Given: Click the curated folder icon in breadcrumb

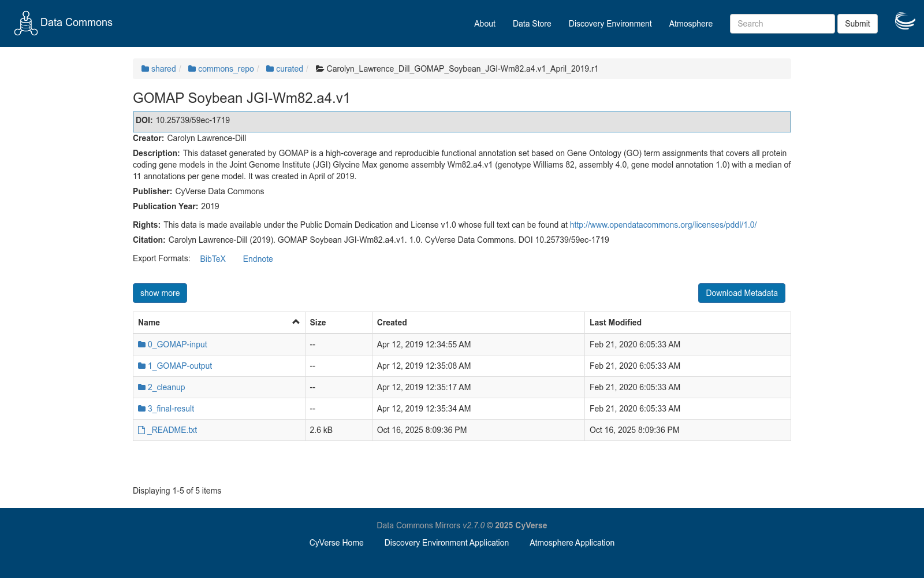Looking at the screenshot, I should [x=270, y=69].
